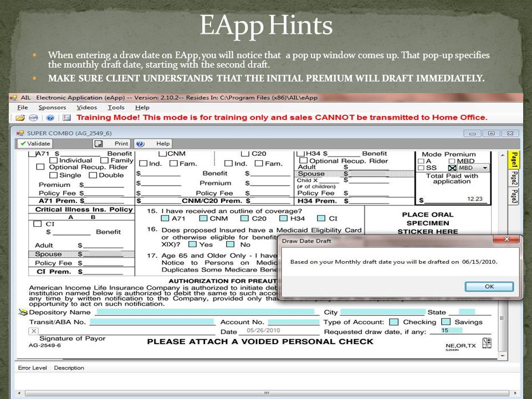Viewport: 532px width, 399px height.
Task: Close the Draw Date Draft dialog
Action: coord(506,239)
